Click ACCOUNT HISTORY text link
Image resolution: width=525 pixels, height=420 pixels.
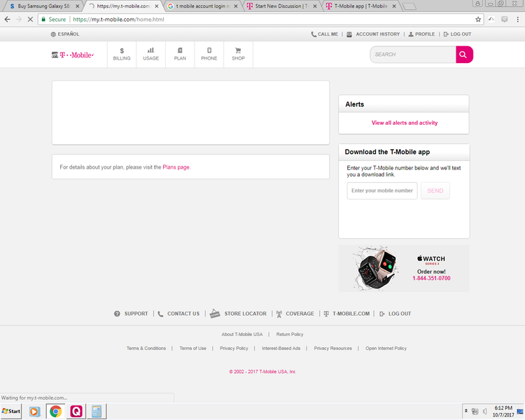tap(378, 34)
